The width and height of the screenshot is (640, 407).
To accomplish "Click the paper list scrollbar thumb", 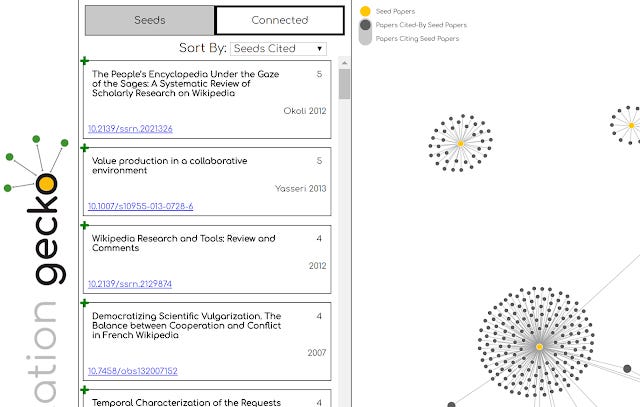I will 344,84.
